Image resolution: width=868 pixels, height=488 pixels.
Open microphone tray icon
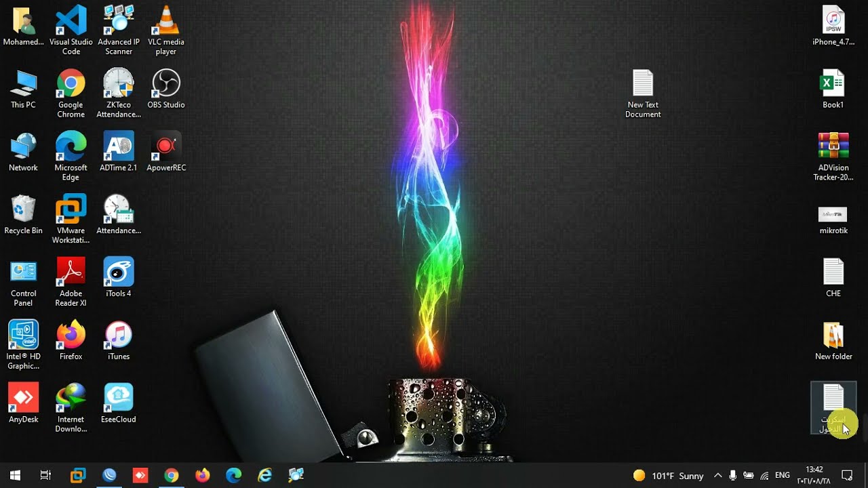[x=733, y=476]
